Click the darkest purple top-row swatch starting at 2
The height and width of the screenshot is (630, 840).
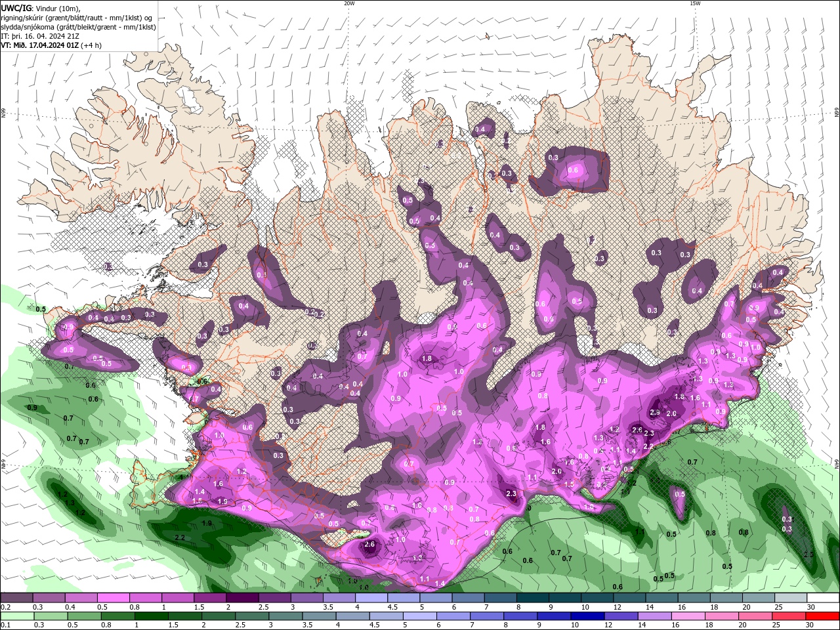[241, 598]
